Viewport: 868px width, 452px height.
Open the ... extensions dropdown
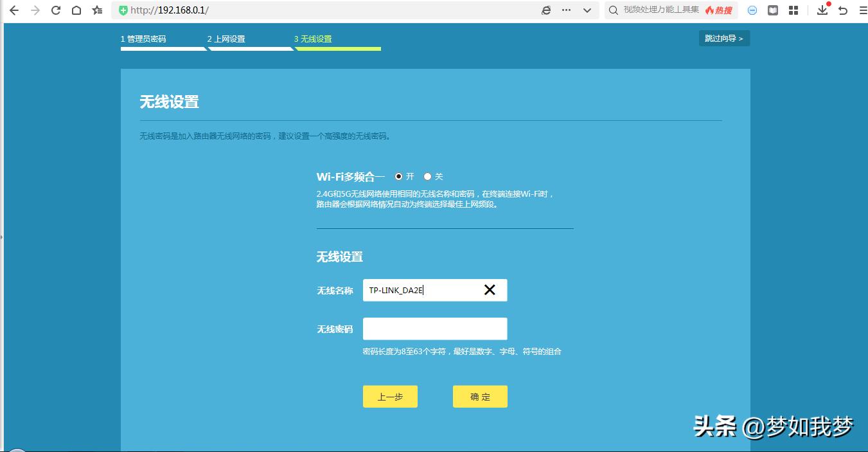tap(567, 10)
